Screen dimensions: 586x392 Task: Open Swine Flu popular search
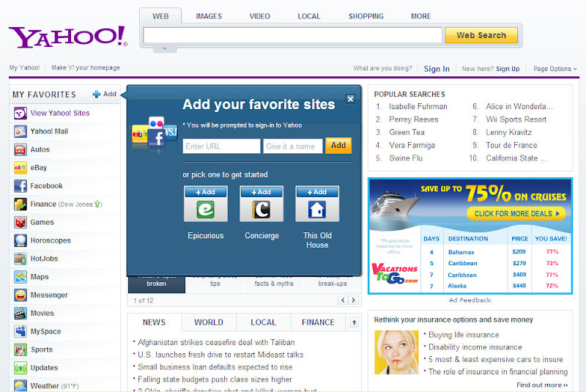tap(406, 158)
